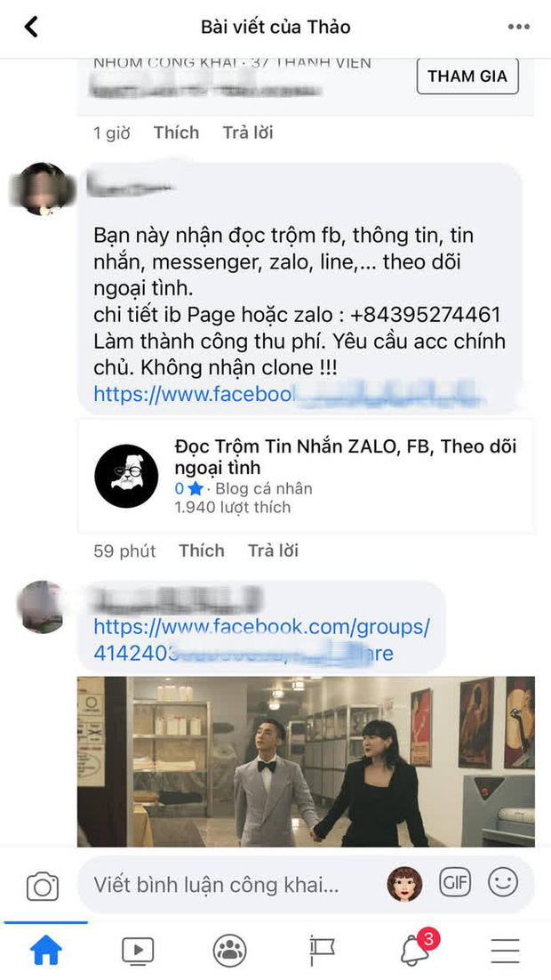
Task: Tap THAM GIA to join the group
Action: coord(467,76)
